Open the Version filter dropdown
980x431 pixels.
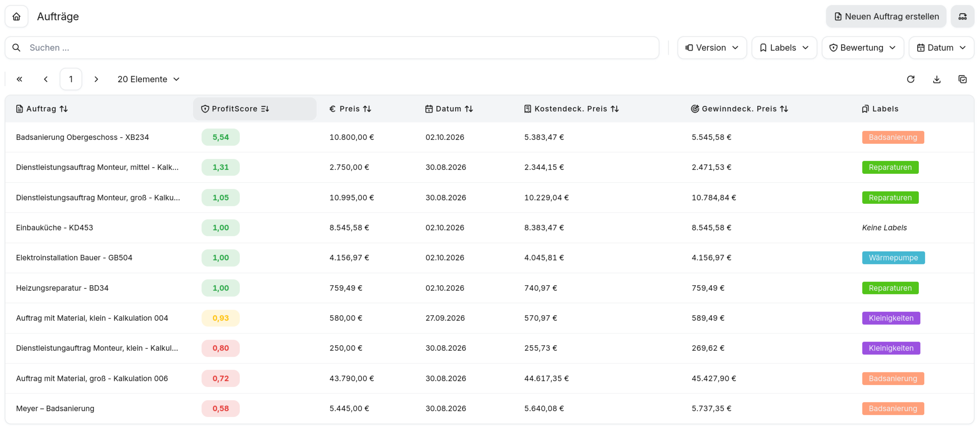coord(712,48)
